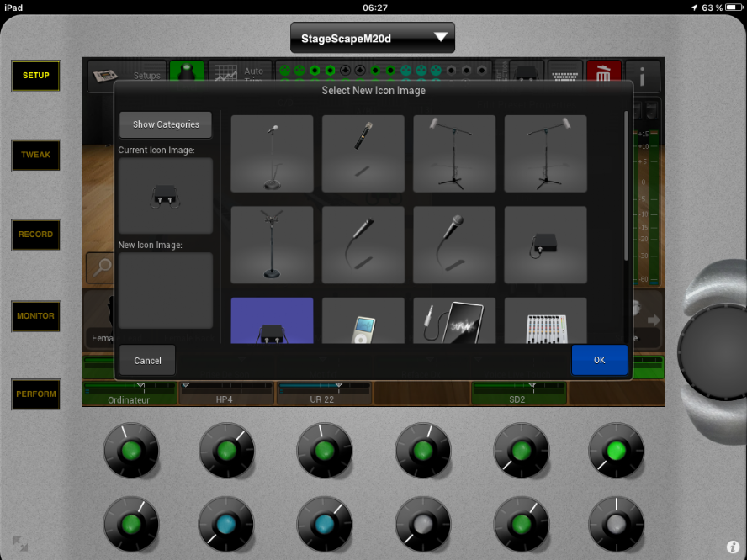Screen dimensions: 747x560
Task: Toggle Show Categories in the icon dialog
Action: point(166,124)
